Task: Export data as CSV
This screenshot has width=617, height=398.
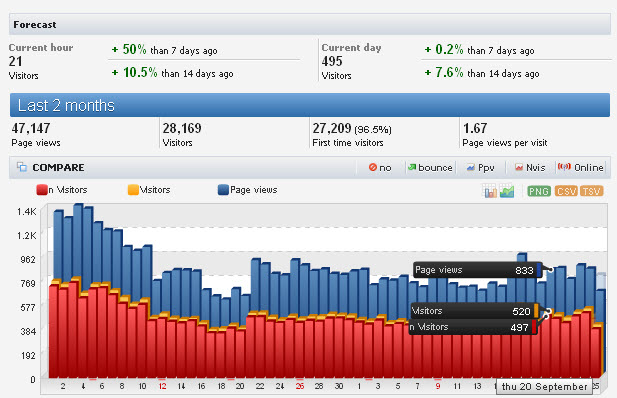Action: click(566, 191)
